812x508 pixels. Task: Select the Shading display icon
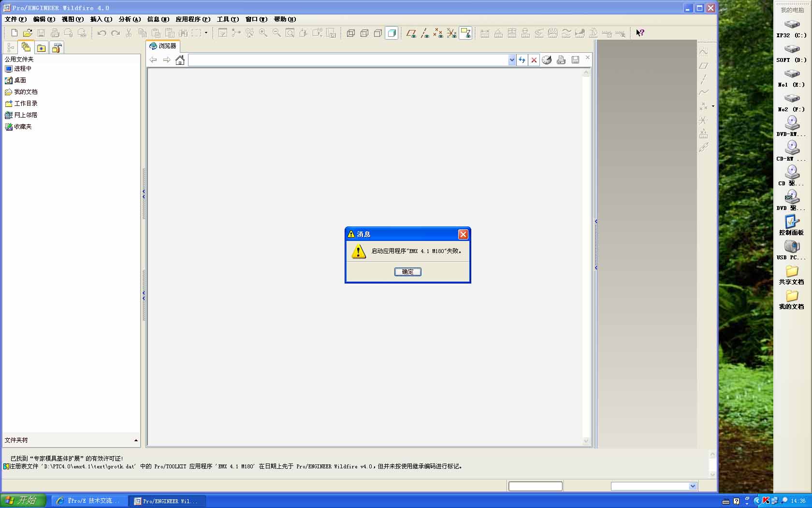[x=391, y=33]
